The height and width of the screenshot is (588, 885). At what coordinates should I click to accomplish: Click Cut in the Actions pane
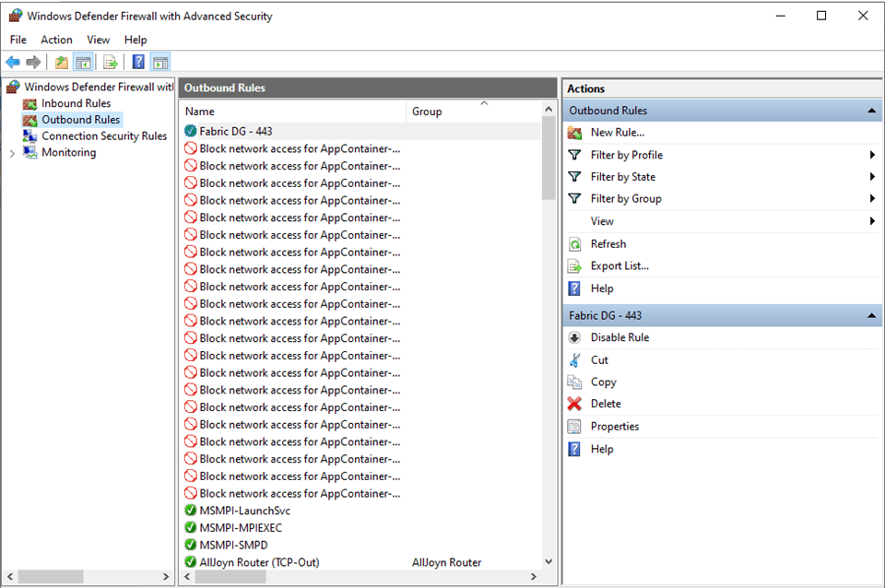599,360
